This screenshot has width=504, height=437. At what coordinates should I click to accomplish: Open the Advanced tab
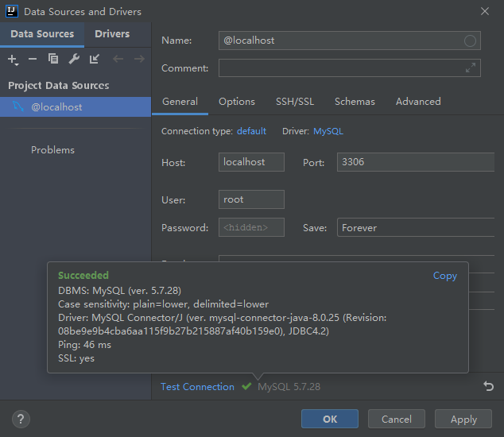point(418,102)
